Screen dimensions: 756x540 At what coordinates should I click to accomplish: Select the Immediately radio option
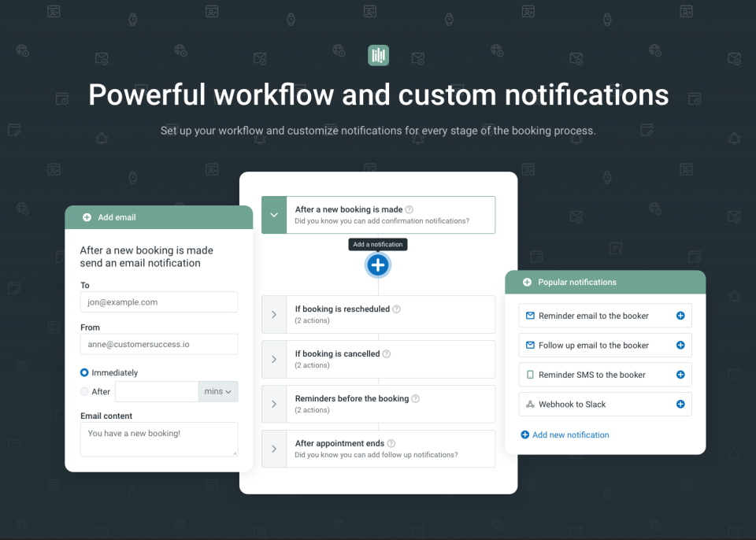(84, 372)
